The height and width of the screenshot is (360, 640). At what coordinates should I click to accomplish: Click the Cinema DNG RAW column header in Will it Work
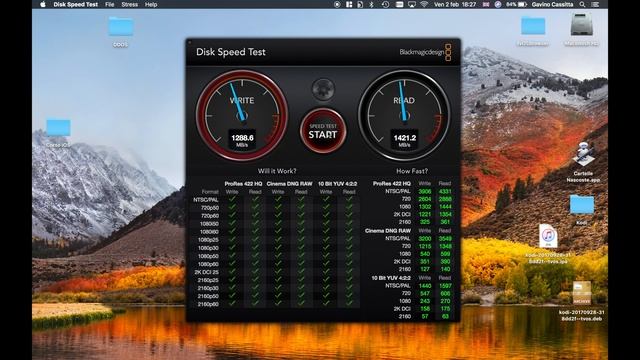(289, 184)
